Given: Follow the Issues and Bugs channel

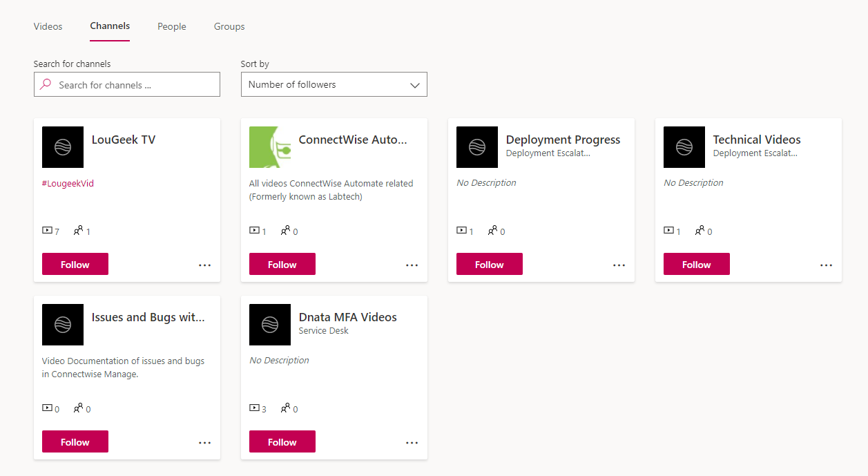Looking at the screenshot, I should tap(75, 441).
